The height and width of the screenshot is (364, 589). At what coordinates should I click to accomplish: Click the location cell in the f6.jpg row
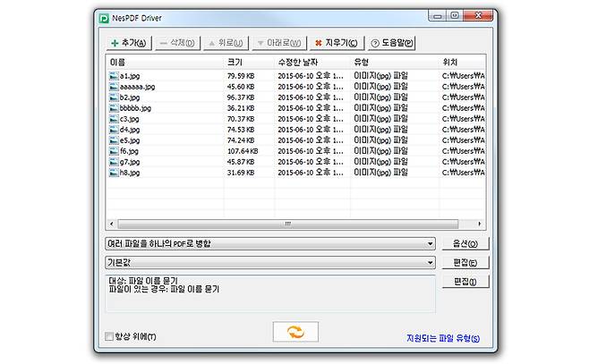click(x=463, y=151)
